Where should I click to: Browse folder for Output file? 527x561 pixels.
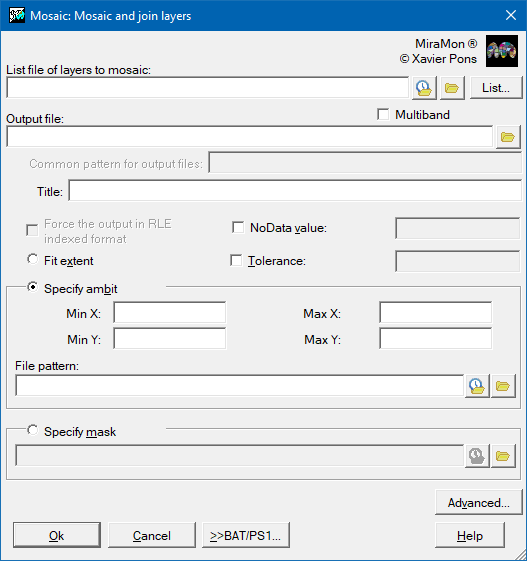(508, 137)
